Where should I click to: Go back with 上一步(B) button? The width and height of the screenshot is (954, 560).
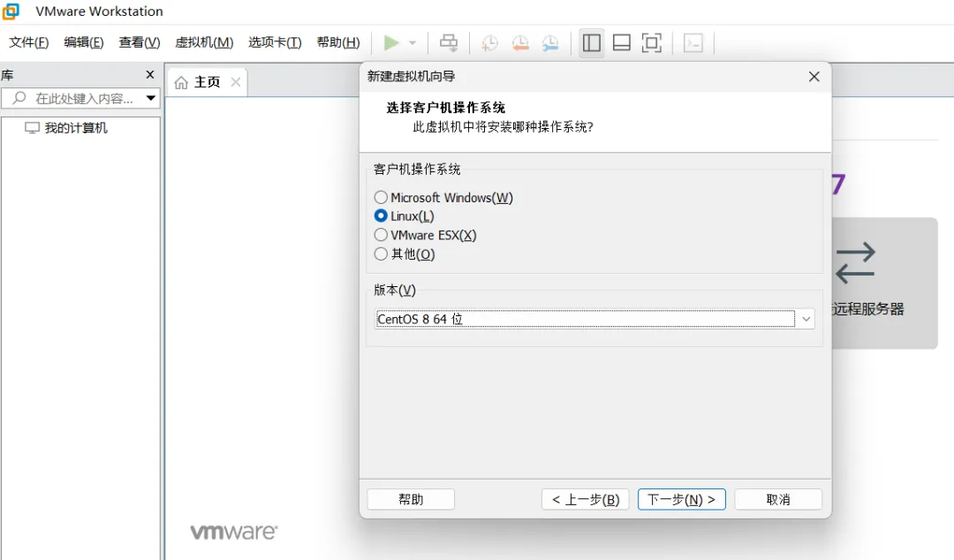point(586,500)
